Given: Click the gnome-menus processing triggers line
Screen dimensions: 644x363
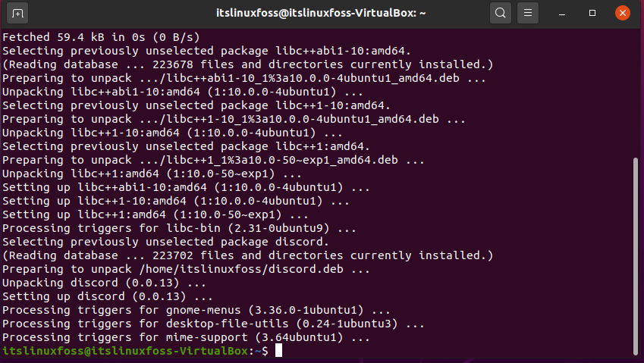Looking at the screenshot, I should pyautogui.click(x=196, y=310).
